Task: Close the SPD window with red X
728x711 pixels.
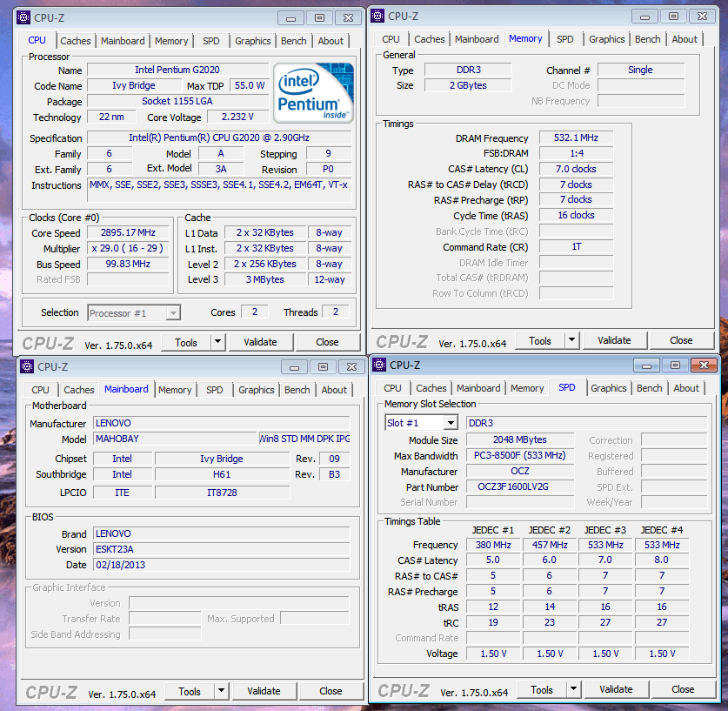Action: (x=705, y=365)
